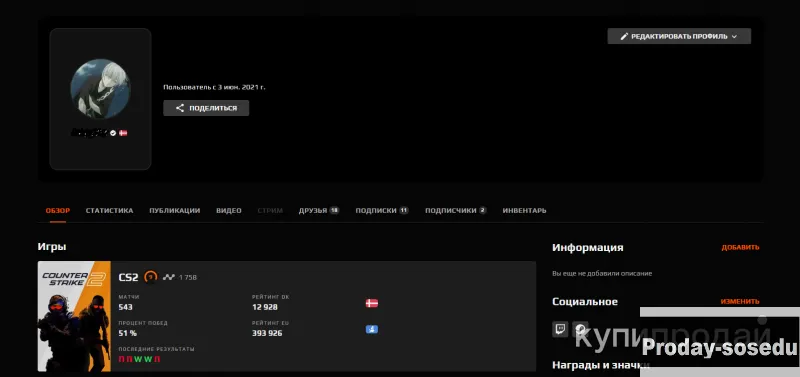The width and height of the screenshot is (800, 377).
Task: Click Изменить link in Социальное section
Action: coord(740,301)
